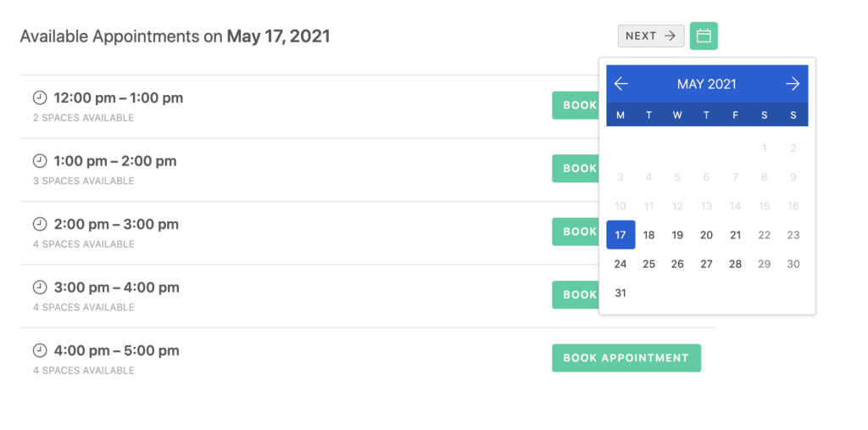Click the NEXT day button
The width and height of the screenshot is (868, 430).
[651, 36]
